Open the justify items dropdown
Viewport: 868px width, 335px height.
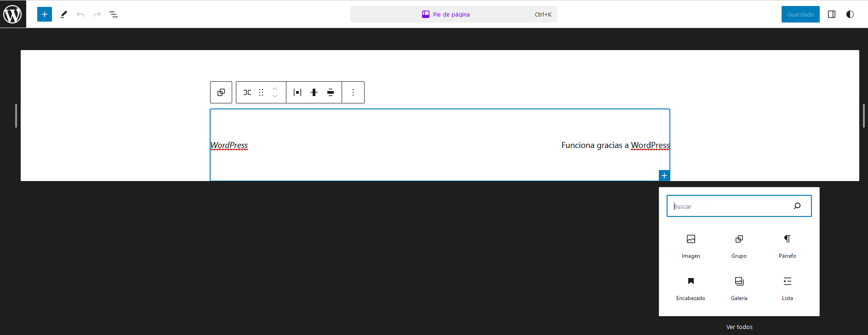(x=297, y=92)
